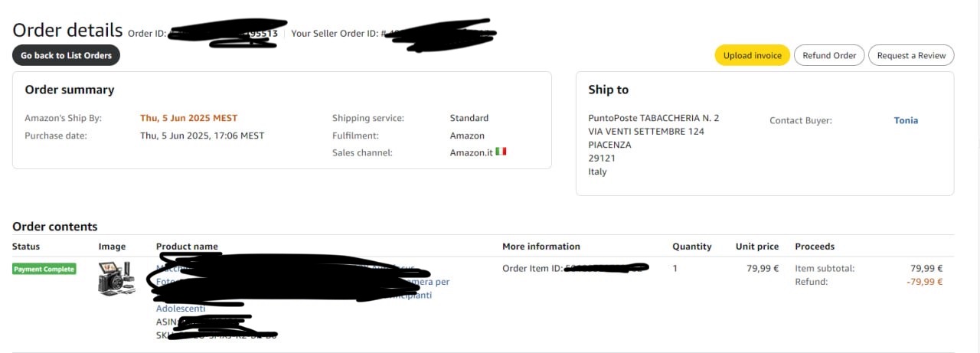
Task: Click the postal code 29121
Action: click(x=602, y=158)
